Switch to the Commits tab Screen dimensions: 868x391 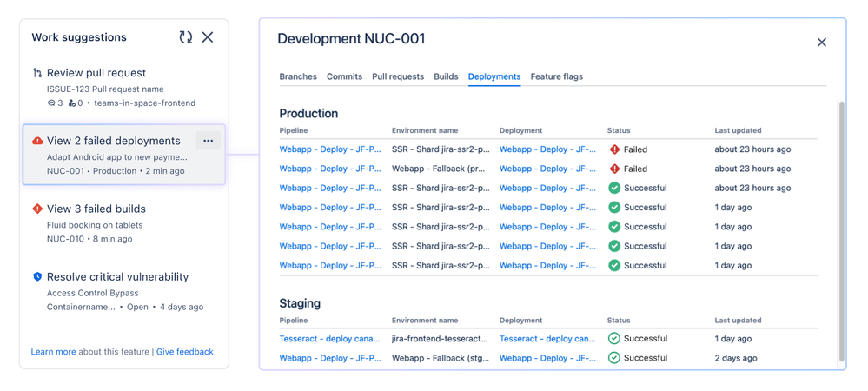(x=344, y=76)
